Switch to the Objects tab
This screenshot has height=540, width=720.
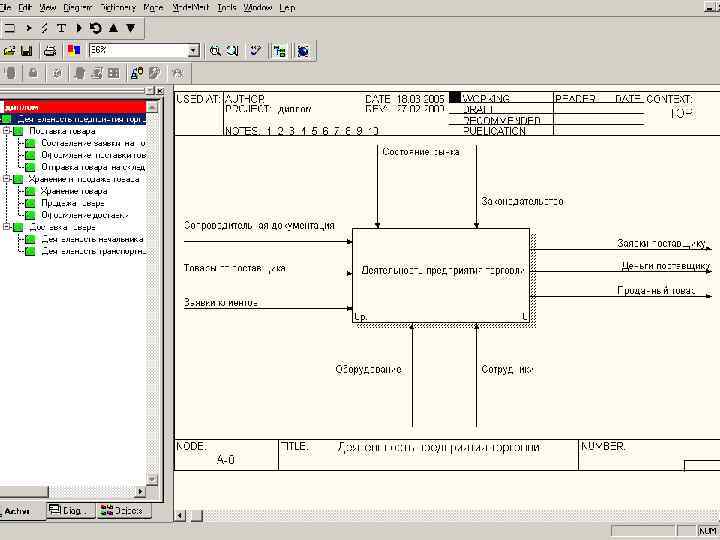(122, 510)
